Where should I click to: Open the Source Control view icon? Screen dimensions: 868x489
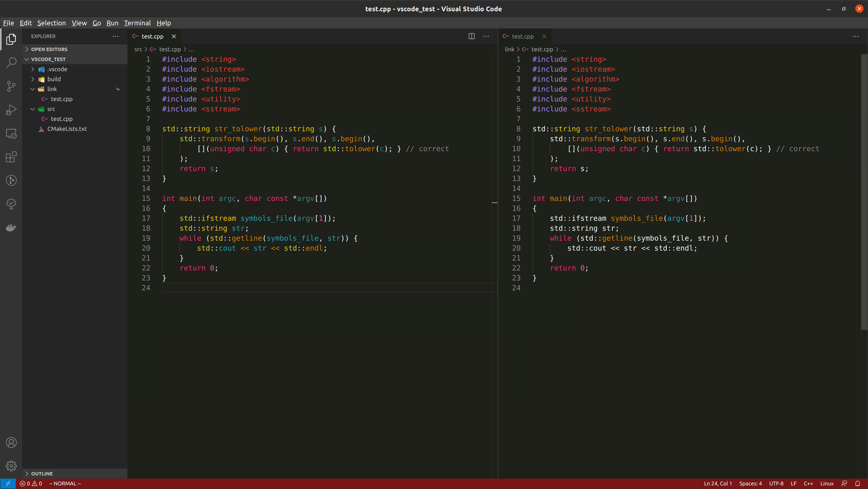pos(11,86)
